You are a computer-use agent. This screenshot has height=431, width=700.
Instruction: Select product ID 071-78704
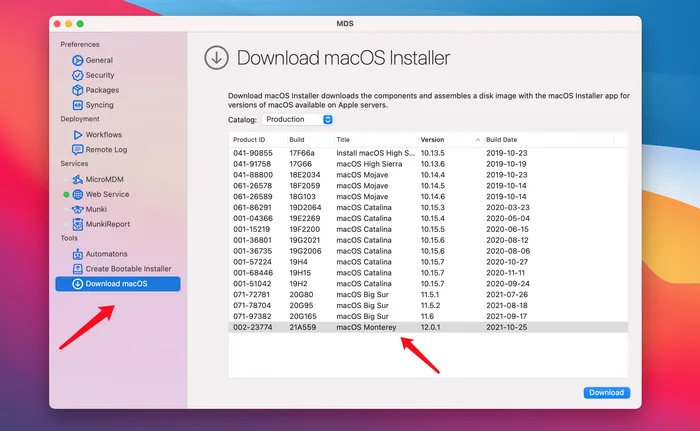(253, 305)
